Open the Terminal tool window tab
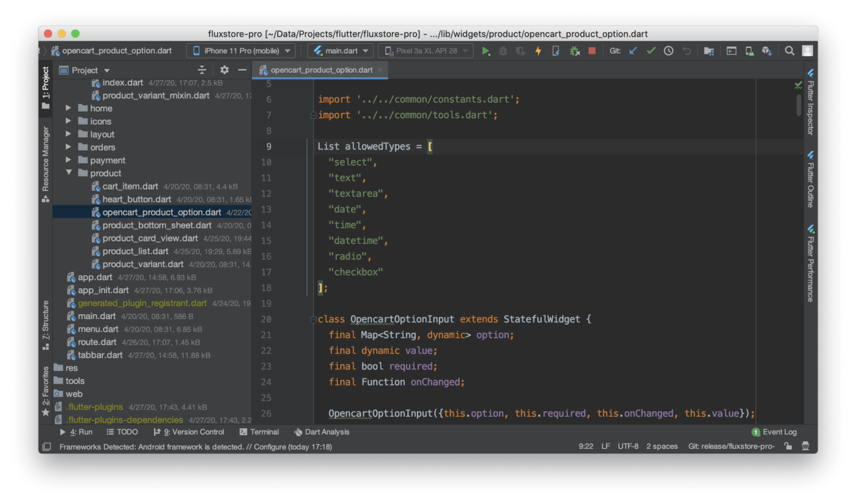 [x=259, y=432]
